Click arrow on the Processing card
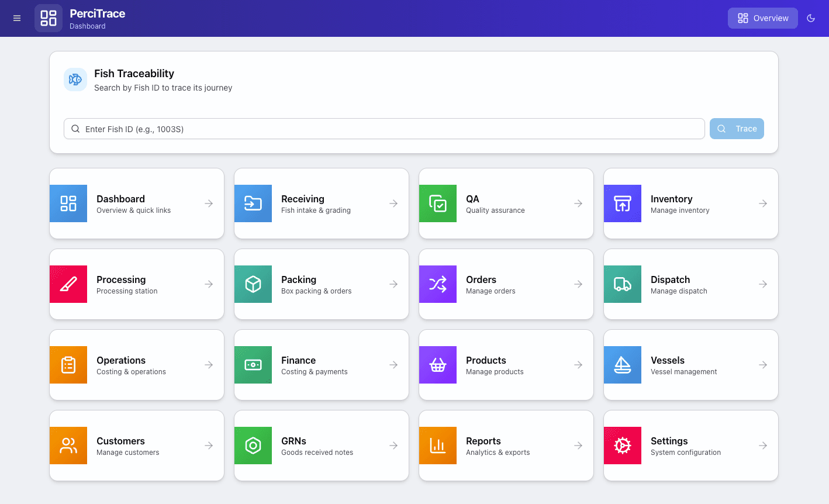Viewport: 829px width, 504px height. [209, 284]
